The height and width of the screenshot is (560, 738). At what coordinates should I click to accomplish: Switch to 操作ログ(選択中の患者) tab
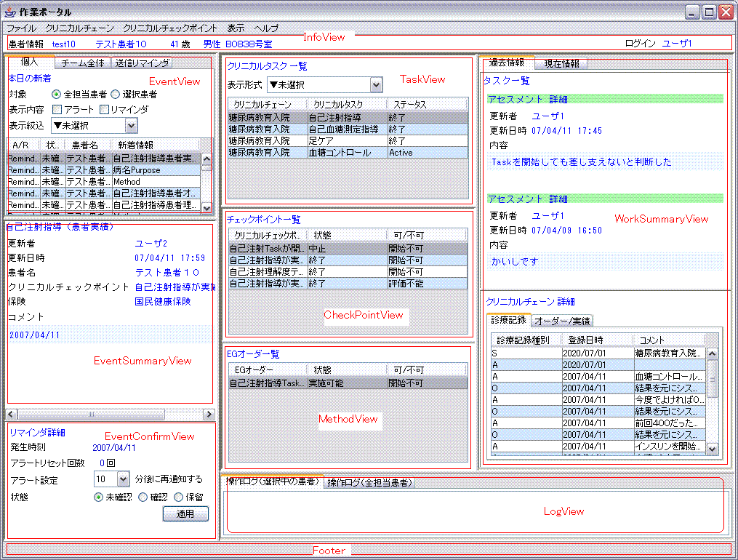click(x=273, y=481)
